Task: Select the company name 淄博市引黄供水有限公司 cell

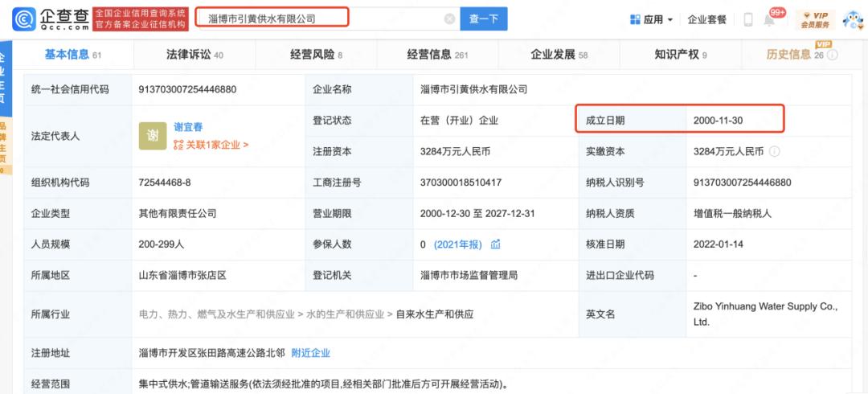Action: pyautogui.click(x=474, y=89)
